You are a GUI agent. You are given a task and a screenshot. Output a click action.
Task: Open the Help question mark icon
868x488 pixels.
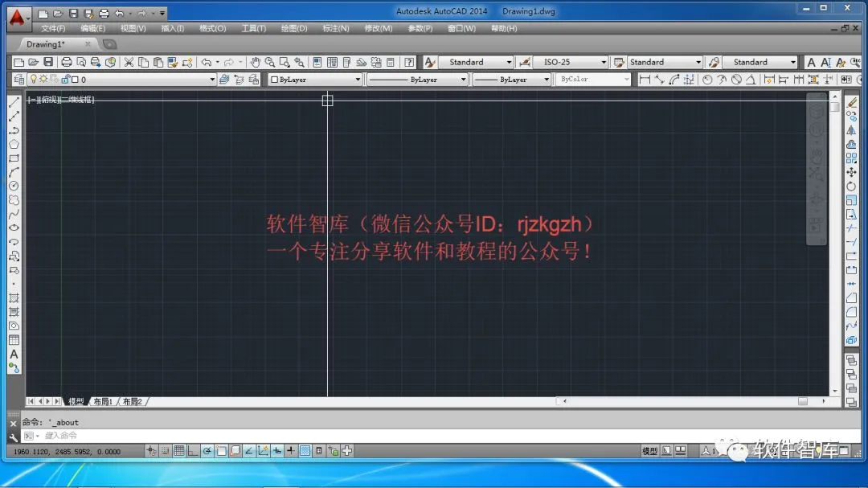click(x=409, y=62)
